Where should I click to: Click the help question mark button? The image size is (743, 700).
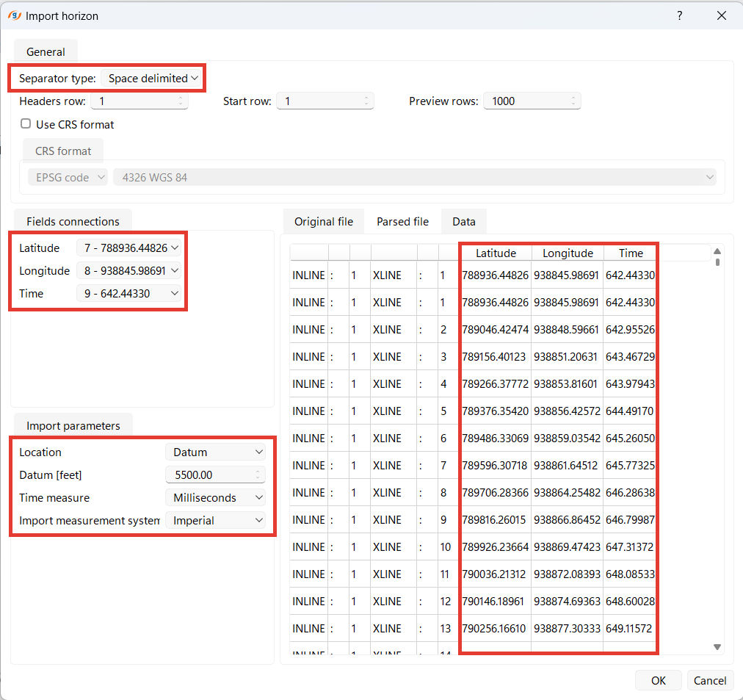pos(680,15)
